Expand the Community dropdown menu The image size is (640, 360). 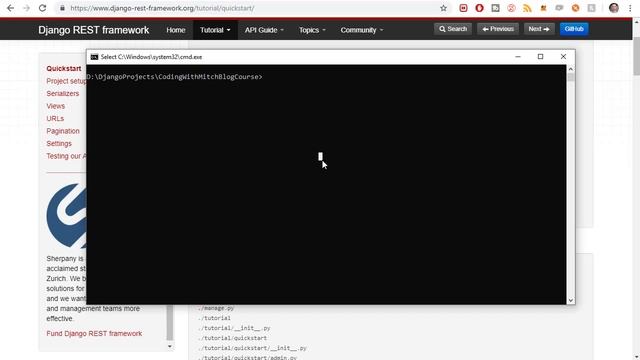[x=362, y=30]
